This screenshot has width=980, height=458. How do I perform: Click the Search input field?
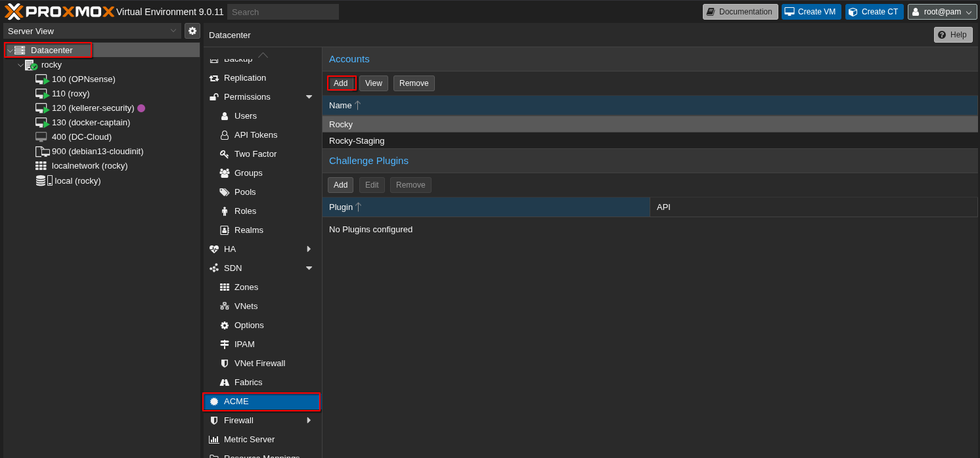[282, 12]
